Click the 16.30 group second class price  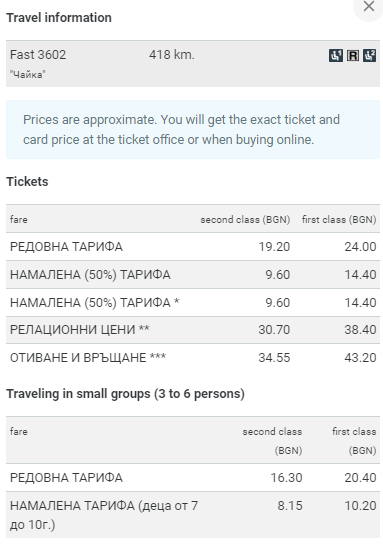click(286, 478)
